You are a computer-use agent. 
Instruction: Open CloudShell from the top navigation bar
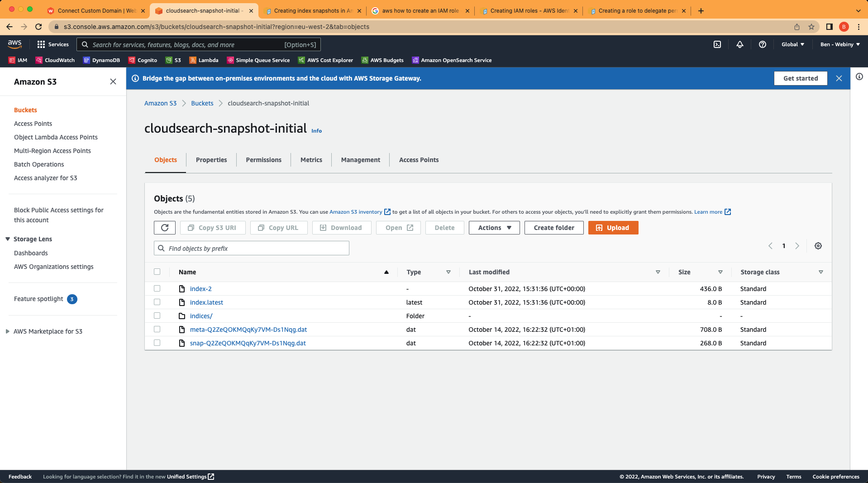pos(717,44)
